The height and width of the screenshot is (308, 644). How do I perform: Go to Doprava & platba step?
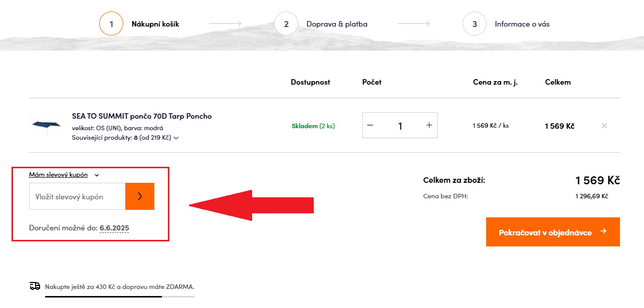337,24
